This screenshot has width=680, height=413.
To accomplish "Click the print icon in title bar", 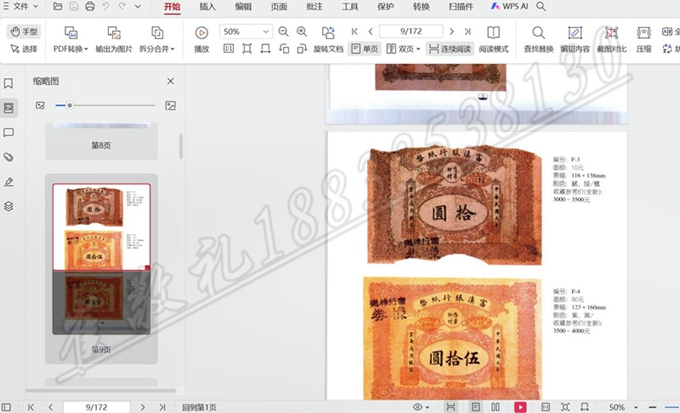I will click(x=90, y=7).
